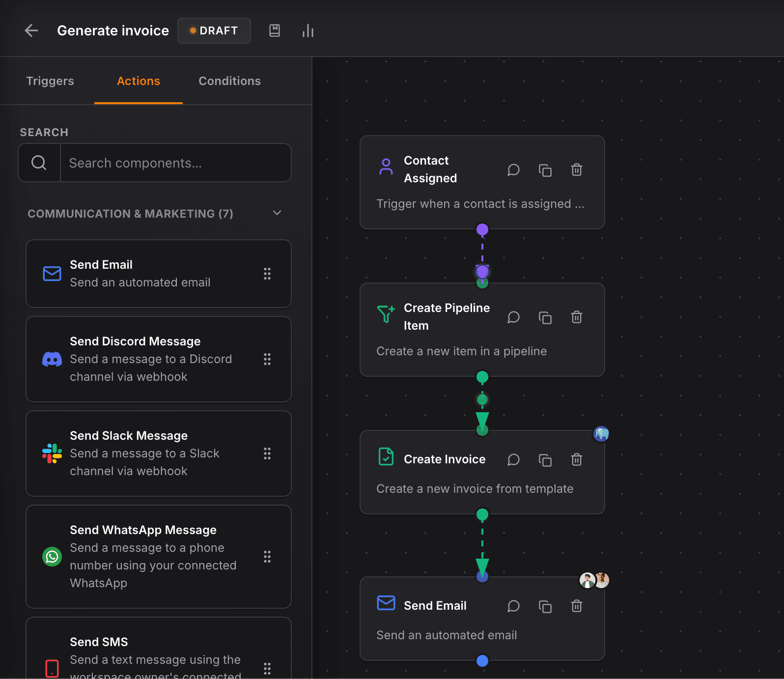Click the purple output port under Contact Assigned

click(482, 229)
